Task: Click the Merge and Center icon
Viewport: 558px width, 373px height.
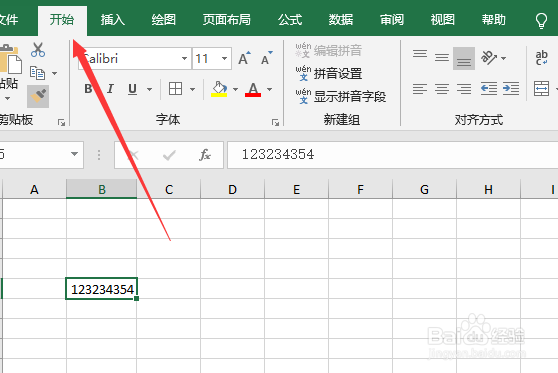Action: pos(541,89)
